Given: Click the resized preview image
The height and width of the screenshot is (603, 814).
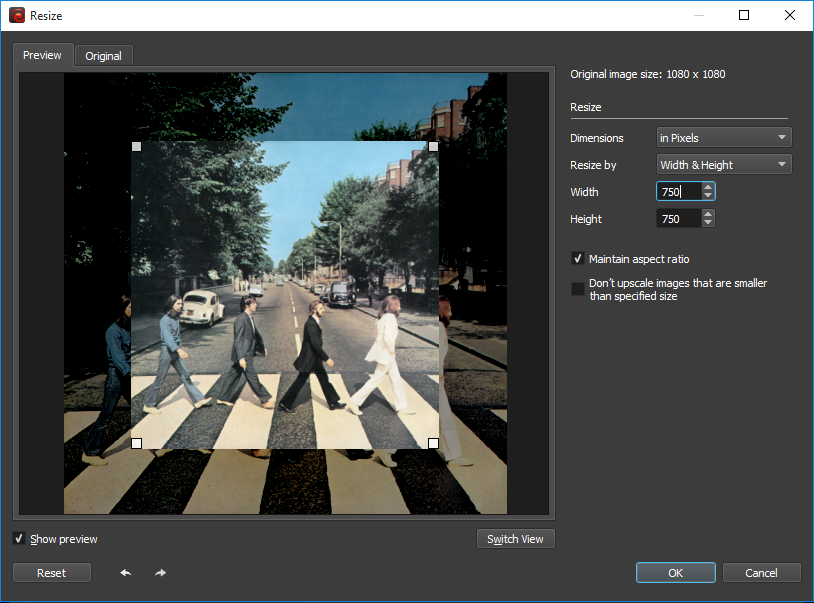Looking at the screenshot, I should click(284, 295).
